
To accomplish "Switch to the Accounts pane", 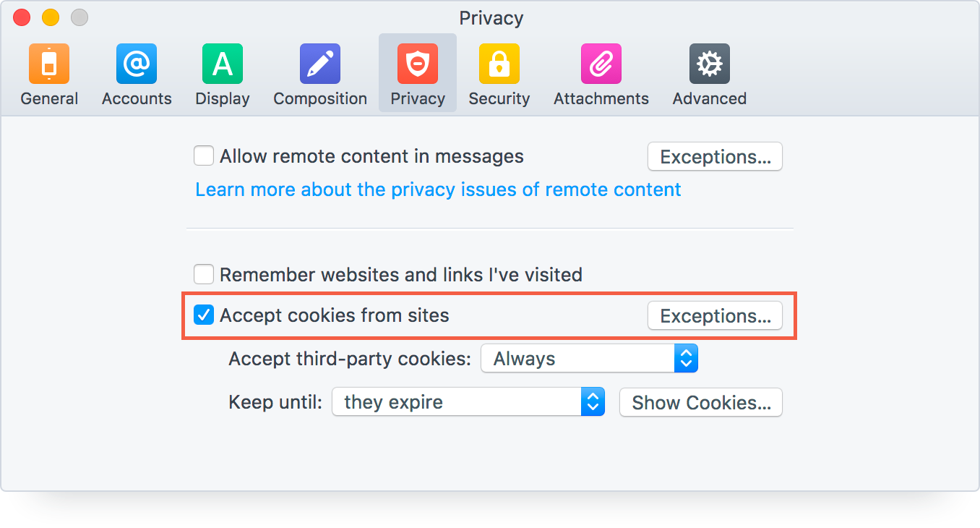I will [136, 72].
